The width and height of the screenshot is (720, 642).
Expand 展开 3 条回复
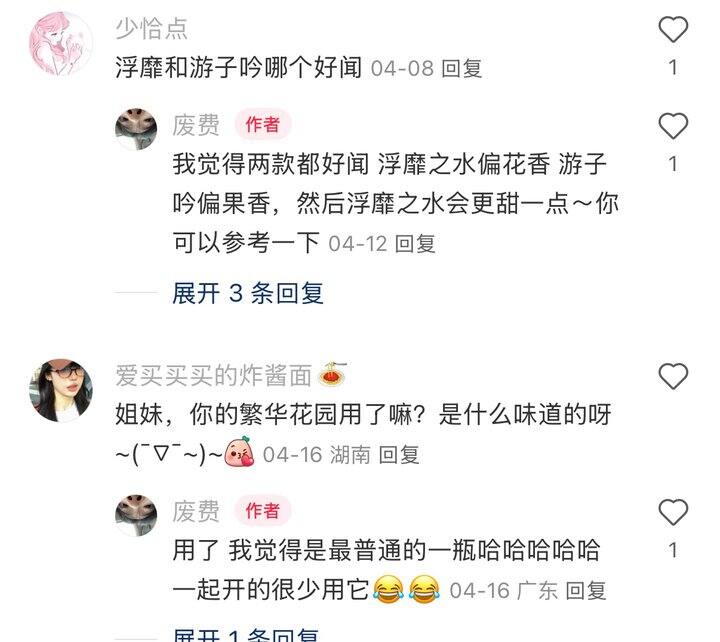248,293
